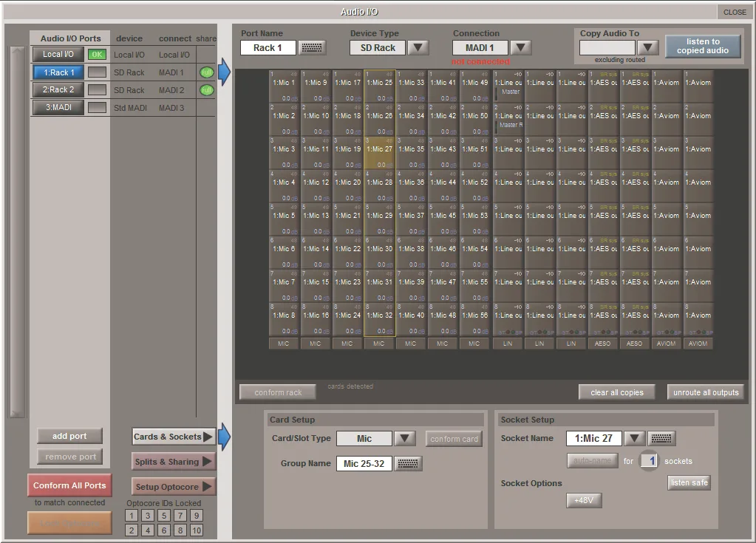Click Conform All Ports
This screenshot has height=543, width=756.
(70, 485)
